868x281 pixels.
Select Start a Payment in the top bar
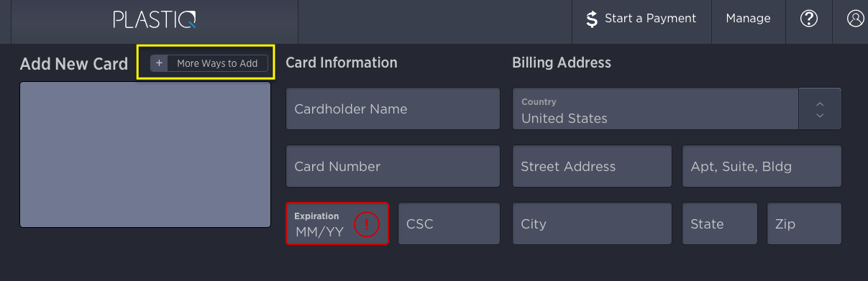coord(641,19)
